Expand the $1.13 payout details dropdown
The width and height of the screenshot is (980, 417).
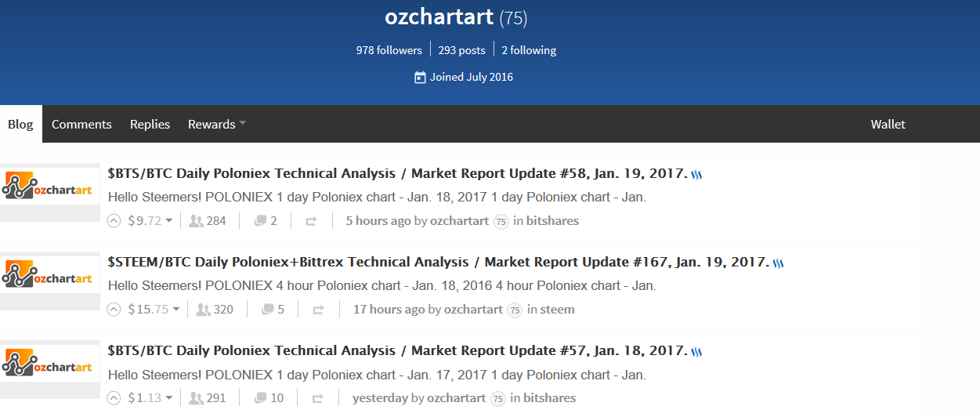coord(168,398)
